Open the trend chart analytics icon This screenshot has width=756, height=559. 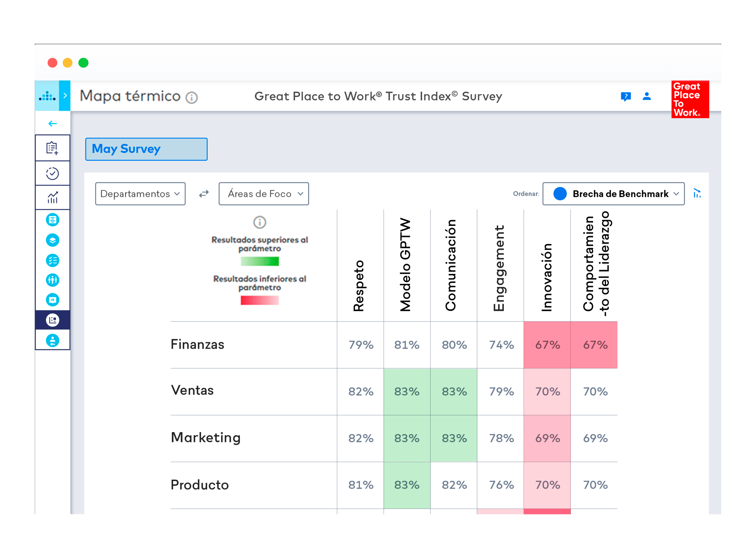click(53, 197)
